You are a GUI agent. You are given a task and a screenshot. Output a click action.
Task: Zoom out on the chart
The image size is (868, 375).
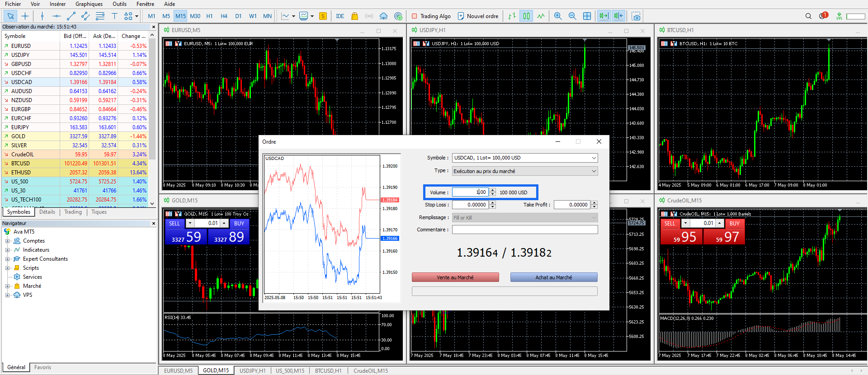tap(572, 16)
